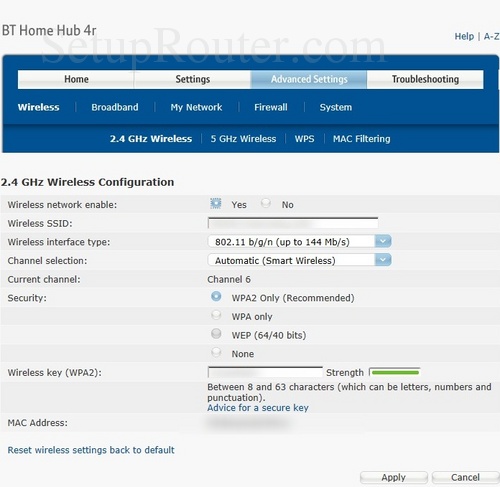Open the MAC Filtering page
The image size is (500, 487).
point(361,139)
